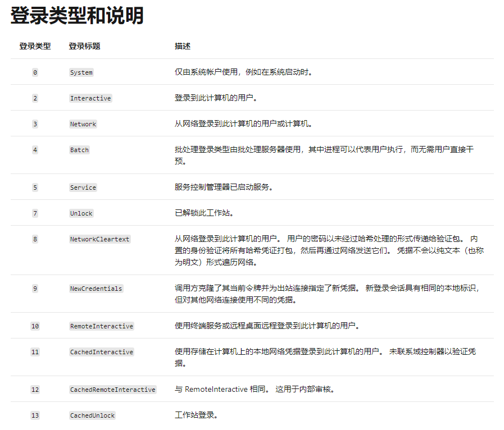
Task: Click description 工作站登录。
Action: 197,415
